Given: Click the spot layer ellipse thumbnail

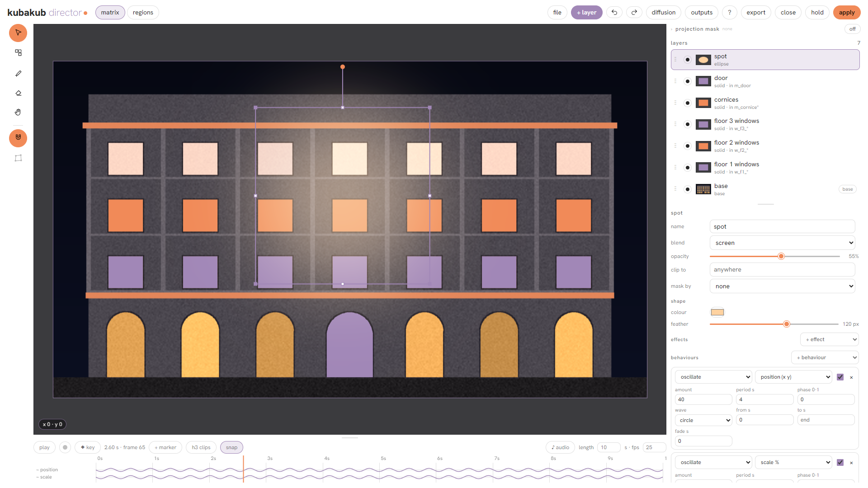Looking at the screenshot, I should [x=703, y=60].
